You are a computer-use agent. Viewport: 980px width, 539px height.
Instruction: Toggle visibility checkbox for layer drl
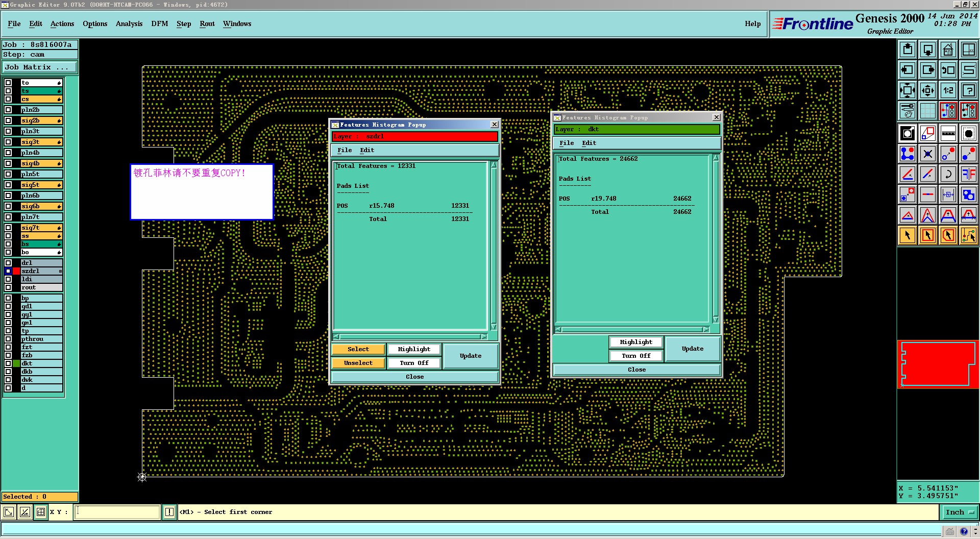click(8, 263)
